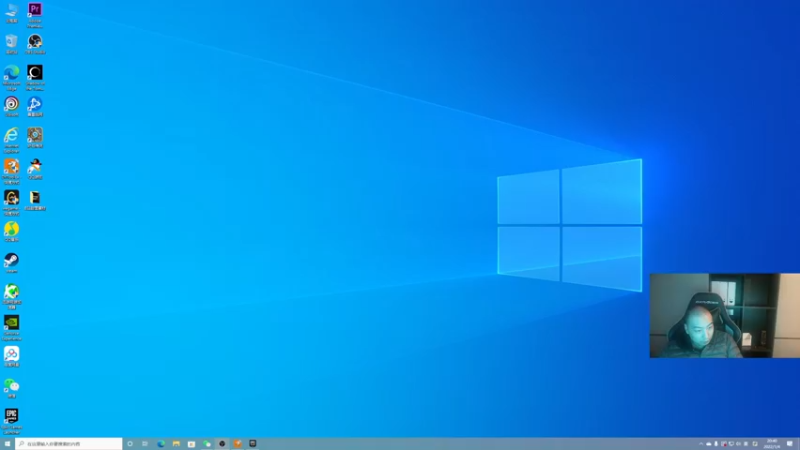Open Internet Explorer shortcut
Screen dimensions: 800x450
[x=11, y=140]
